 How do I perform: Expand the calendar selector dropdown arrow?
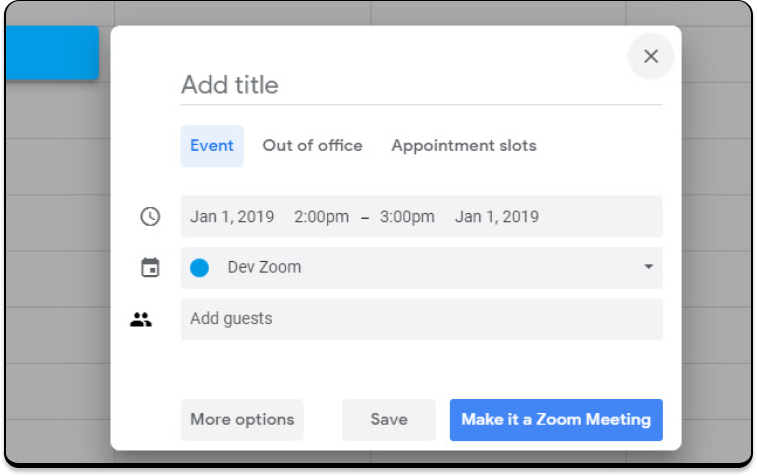click(648, 268)
